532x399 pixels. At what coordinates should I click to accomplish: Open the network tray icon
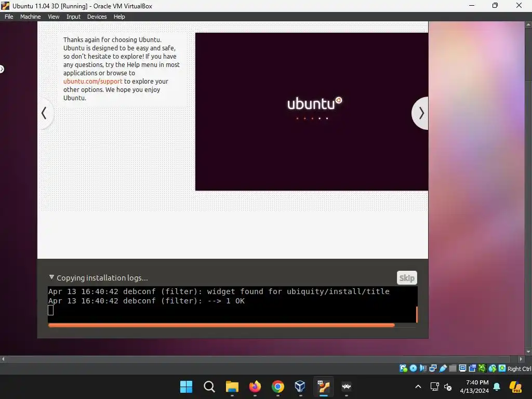(x=435, y=387)
